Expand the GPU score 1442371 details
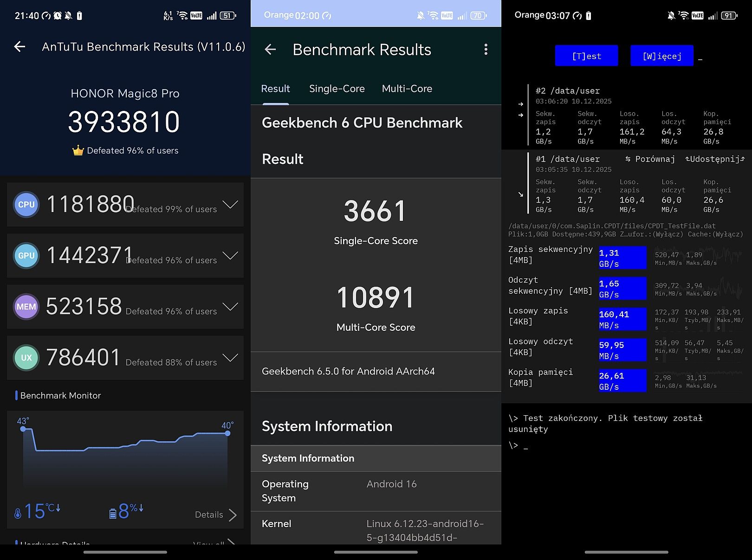 [x=230, y=256]
